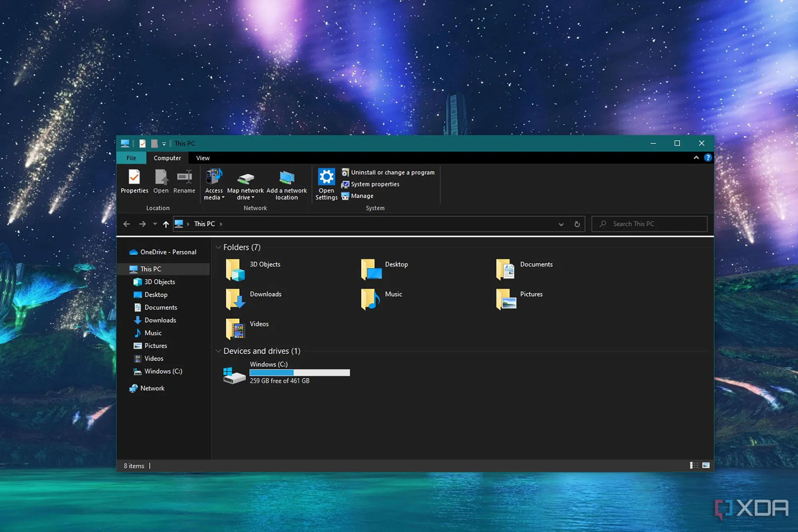Expand chevron after This PC in address bar

click(221, 224)
